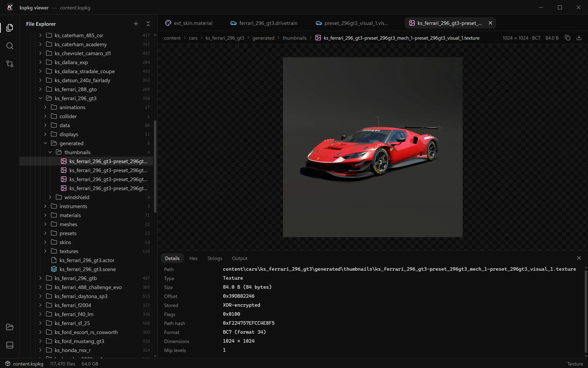Click the package icon beside content.kspkg in status bar

[x=8, y=364]
